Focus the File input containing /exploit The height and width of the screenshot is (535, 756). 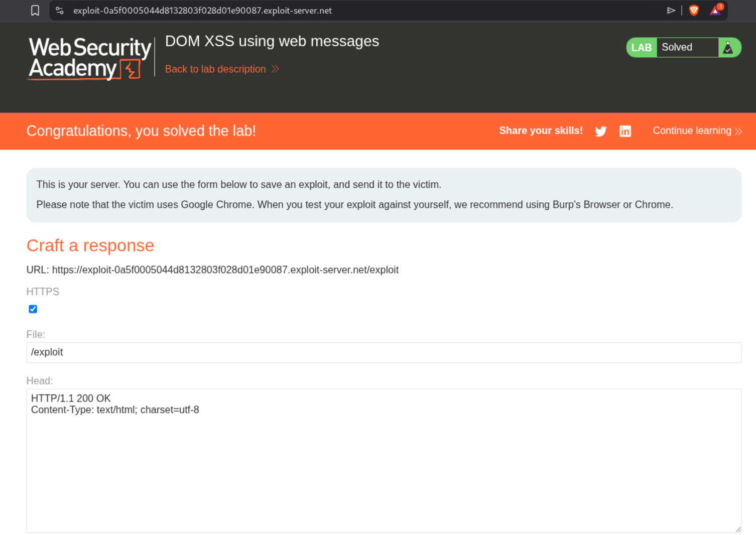[x=384, y=352]
